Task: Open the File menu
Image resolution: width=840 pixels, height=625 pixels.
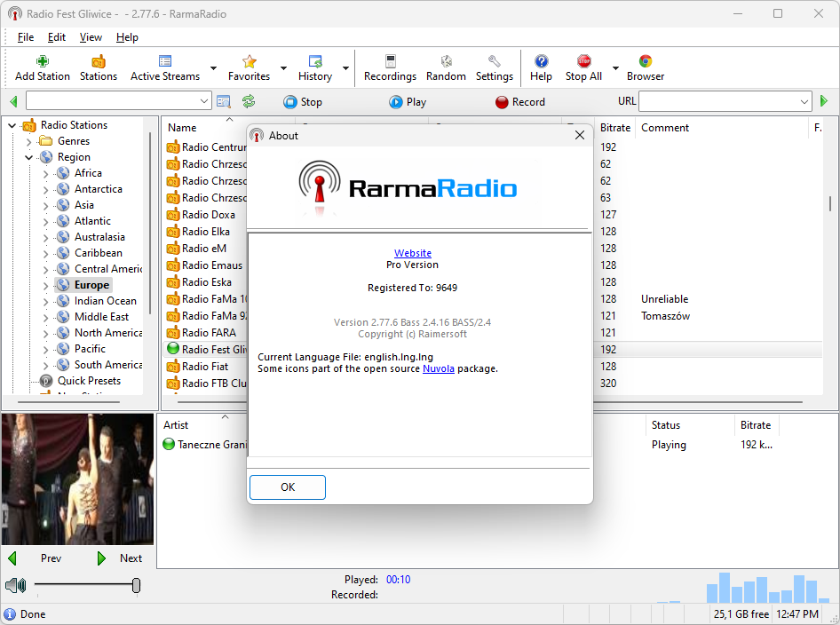Action: click(x=25, y=37)
